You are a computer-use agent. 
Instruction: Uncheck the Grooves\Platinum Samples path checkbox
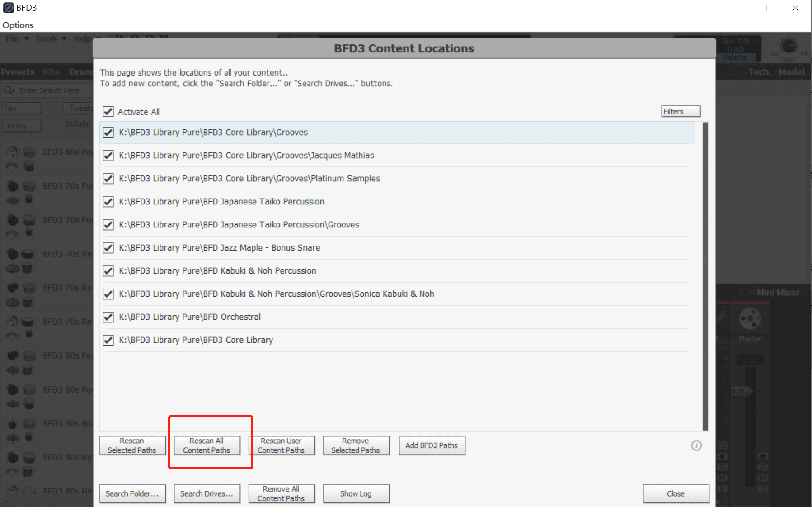pos(108,179)
